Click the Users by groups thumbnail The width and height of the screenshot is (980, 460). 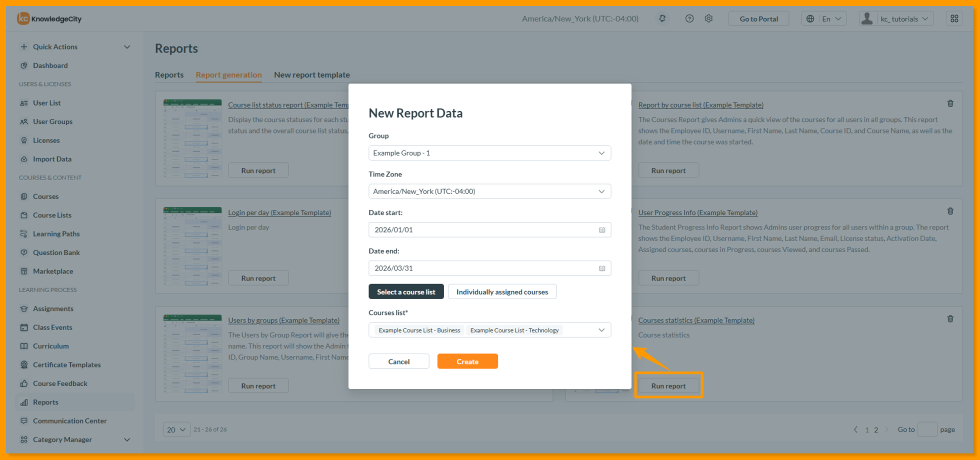point(193,354)
